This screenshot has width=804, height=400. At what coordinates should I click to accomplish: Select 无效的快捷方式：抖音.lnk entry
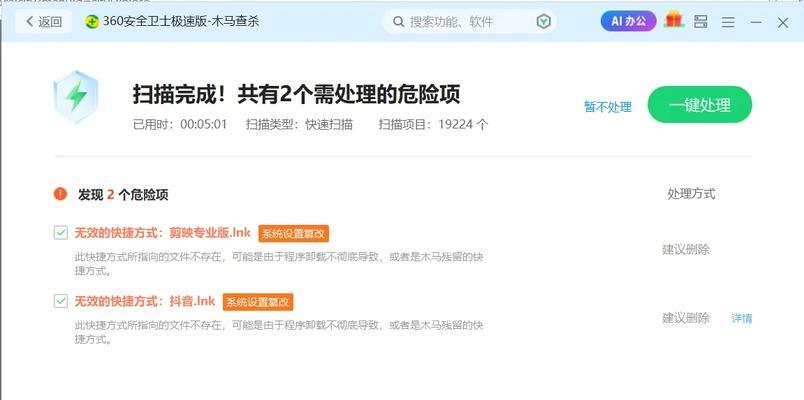click(x=145, y=301)
